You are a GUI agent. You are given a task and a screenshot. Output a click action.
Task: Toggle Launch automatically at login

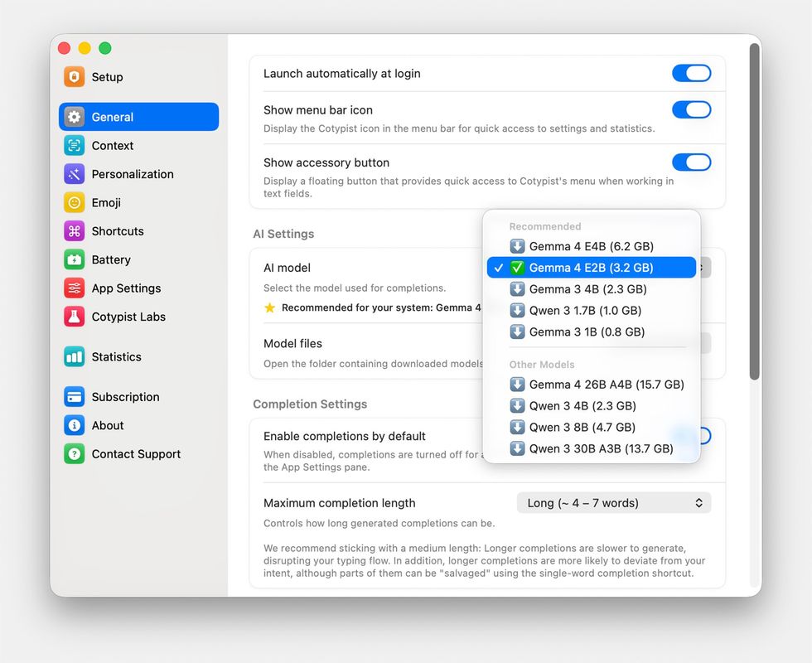pos(691,73)
